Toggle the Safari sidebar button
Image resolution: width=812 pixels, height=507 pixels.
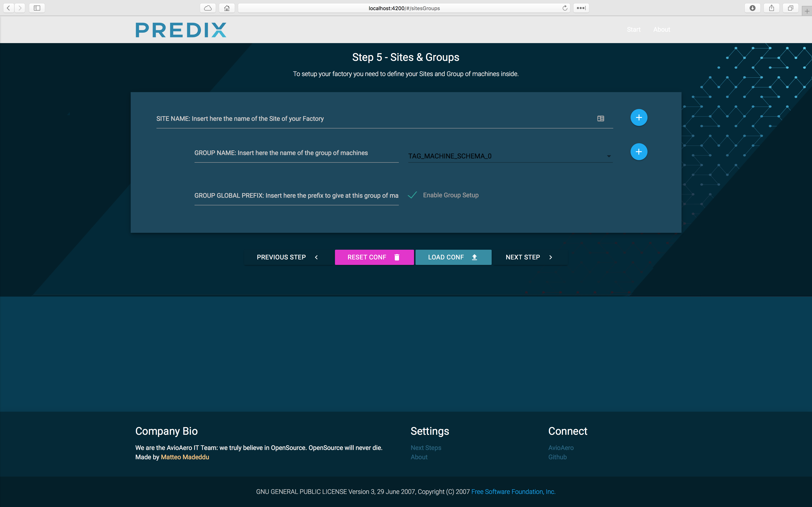(37, 8)
